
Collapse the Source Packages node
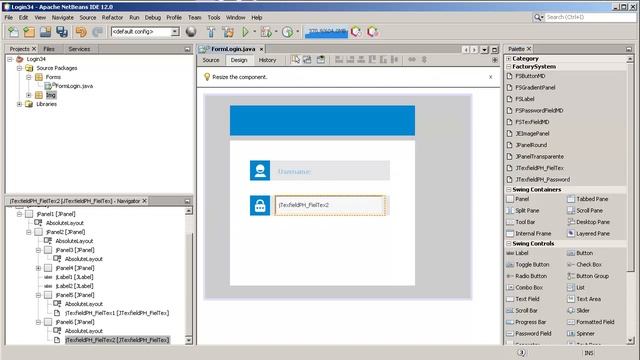tap(19, 68)
